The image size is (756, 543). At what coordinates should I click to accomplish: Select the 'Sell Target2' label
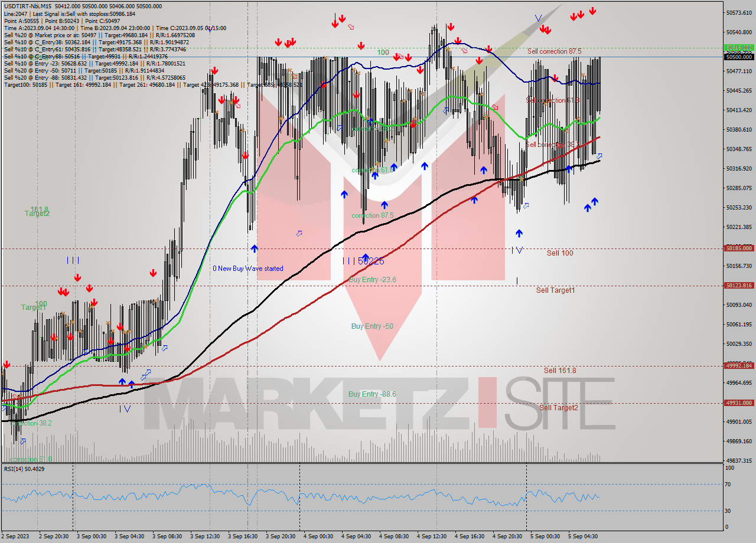click(x=558, y=407)
